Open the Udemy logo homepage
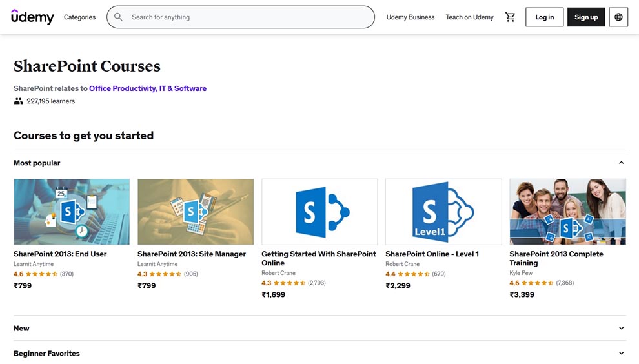Image resolution: width=639 pixels, height=364 pixels. click(32, 17)
